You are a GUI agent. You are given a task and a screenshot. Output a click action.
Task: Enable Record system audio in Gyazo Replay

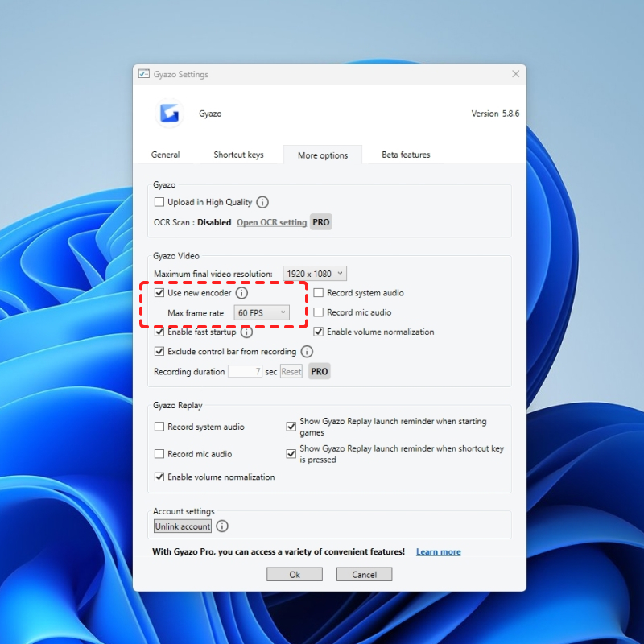pyautogui.click(x=159, y=427)
